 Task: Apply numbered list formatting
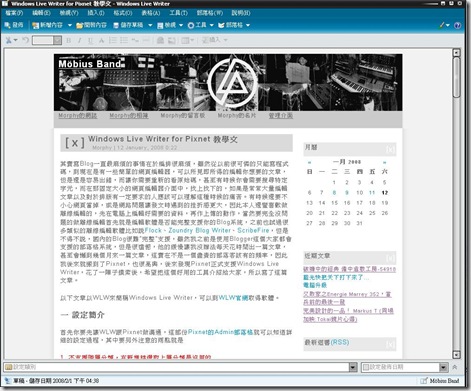coord(113,40)
